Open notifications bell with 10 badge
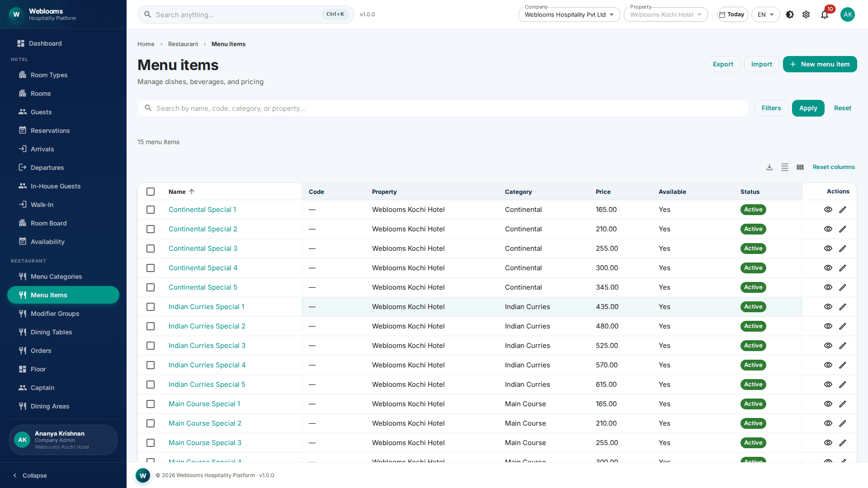This screenshot has width=868, height=488. click(x=825, y=14)
